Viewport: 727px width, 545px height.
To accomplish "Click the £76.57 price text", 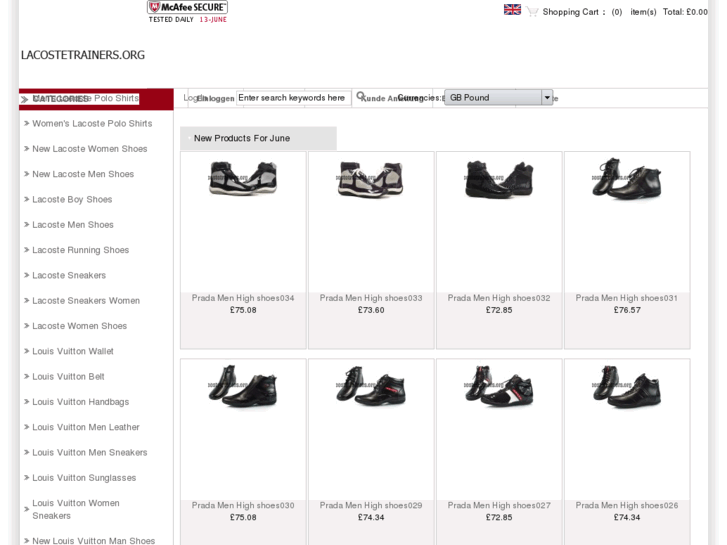I will coord(627,310).
